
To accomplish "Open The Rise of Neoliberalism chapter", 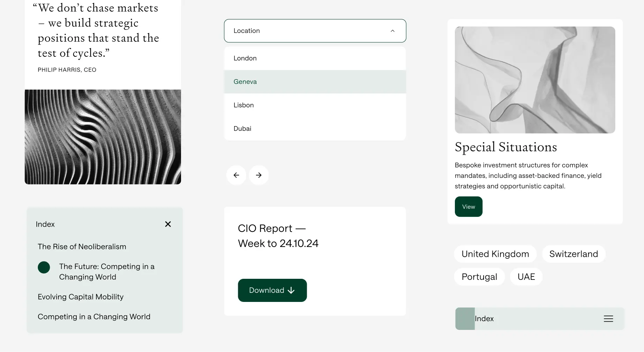I will coord(82,247).
